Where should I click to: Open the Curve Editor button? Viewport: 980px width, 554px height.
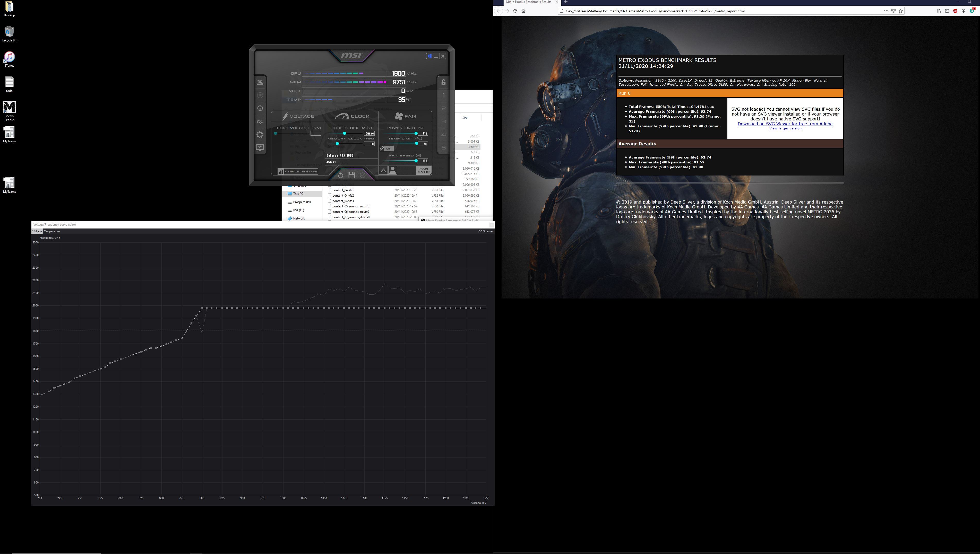tap(297, 171)
